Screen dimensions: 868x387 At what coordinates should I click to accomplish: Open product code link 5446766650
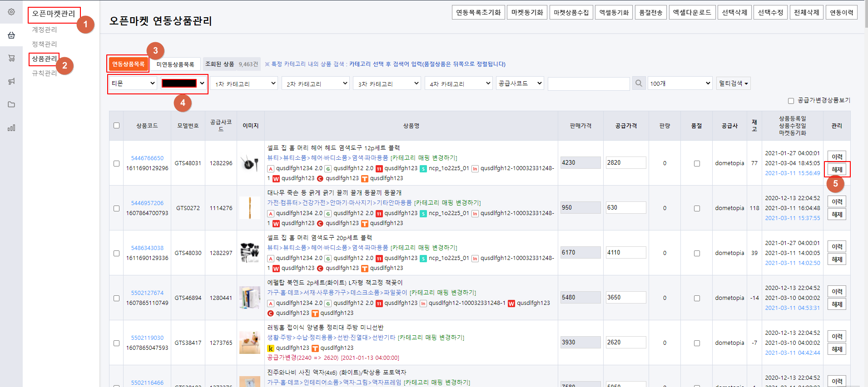tap(147, 158)
